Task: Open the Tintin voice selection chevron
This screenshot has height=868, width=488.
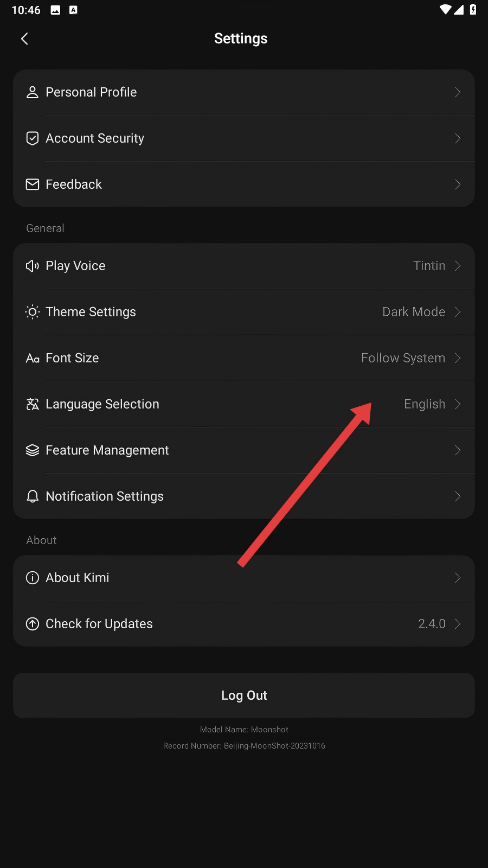Action: tap(458, 266)
